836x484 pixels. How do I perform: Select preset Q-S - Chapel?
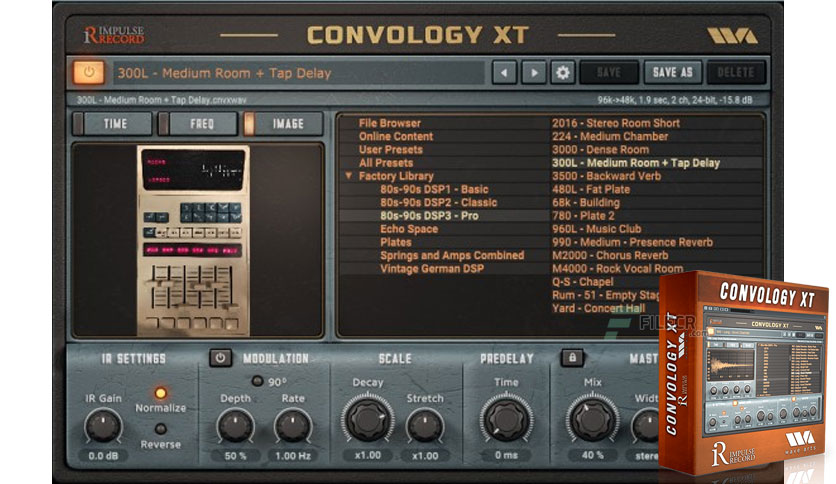[583, 282]
